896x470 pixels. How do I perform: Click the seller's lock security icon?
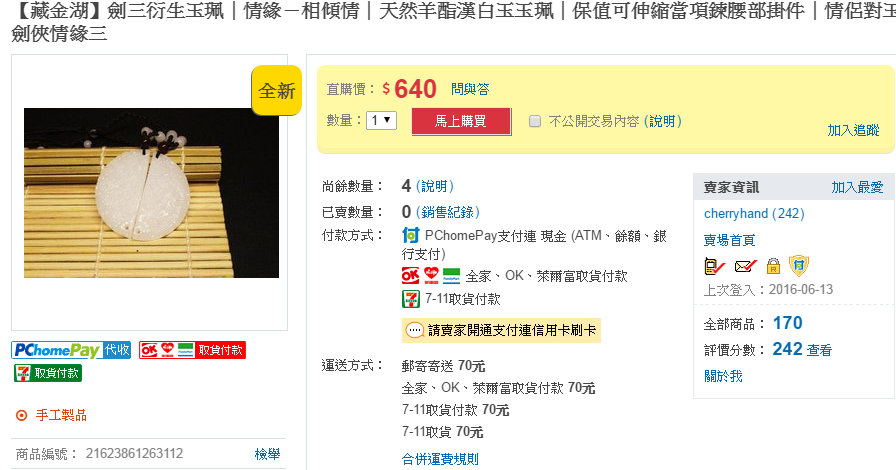(773, 266)
